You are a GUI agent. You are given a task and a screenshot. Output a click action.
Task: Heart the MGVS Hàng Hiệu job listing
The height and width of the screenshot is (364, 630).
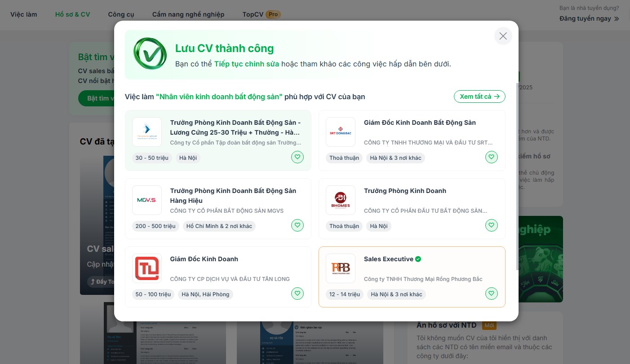point(297,225)
